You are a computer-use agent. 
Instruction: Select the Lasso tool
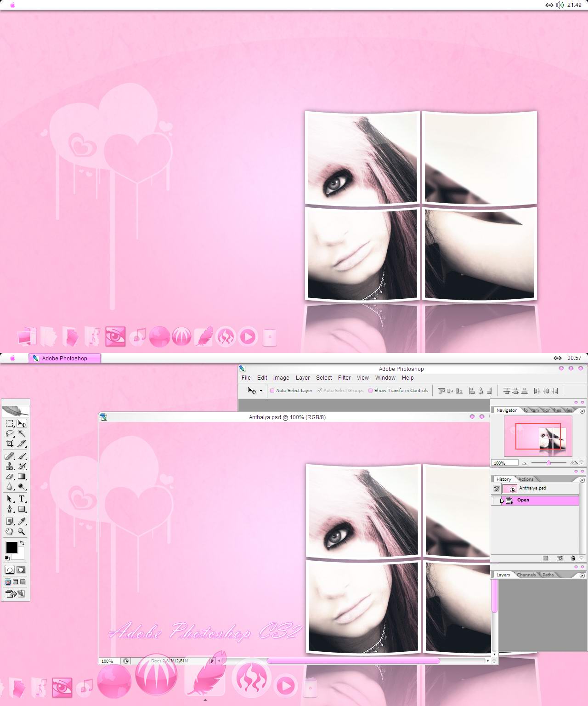coord(10,433)
